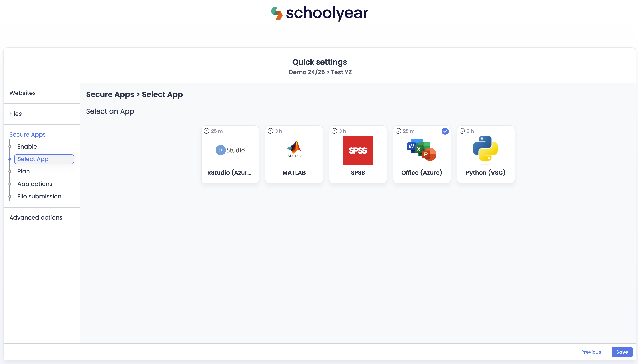638x364 pixels.
Task: Open the File submission step
Action: (x=39, y=197)
